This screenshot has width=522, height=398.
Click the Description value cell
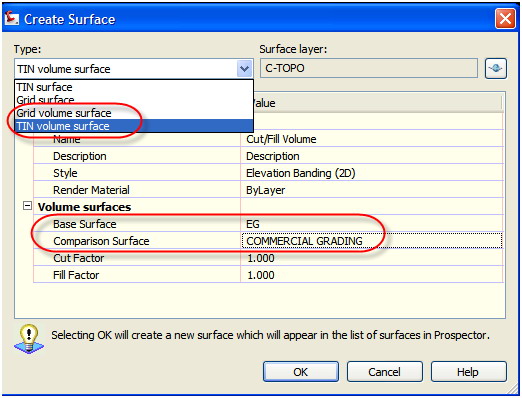372,156
